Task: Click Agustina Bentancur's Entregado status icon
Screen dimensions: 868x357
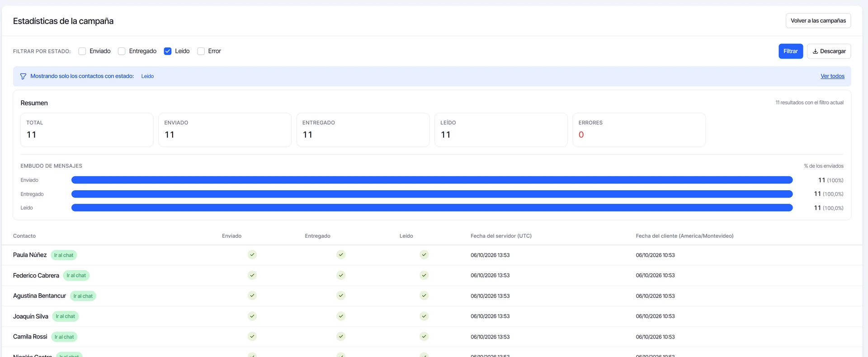Action: coord(341,296)
